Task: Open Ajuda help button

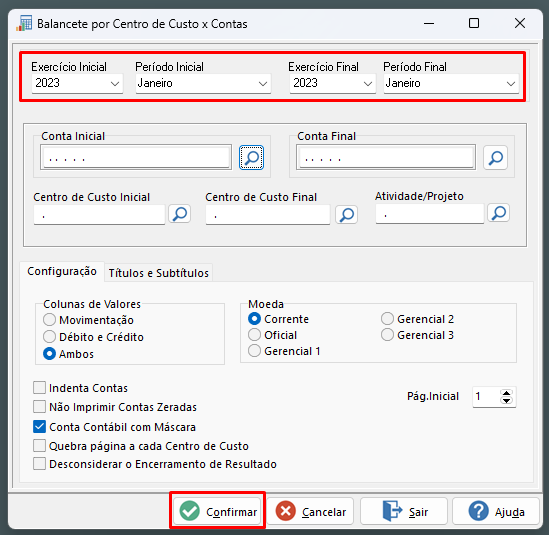Action: (496, 511)
